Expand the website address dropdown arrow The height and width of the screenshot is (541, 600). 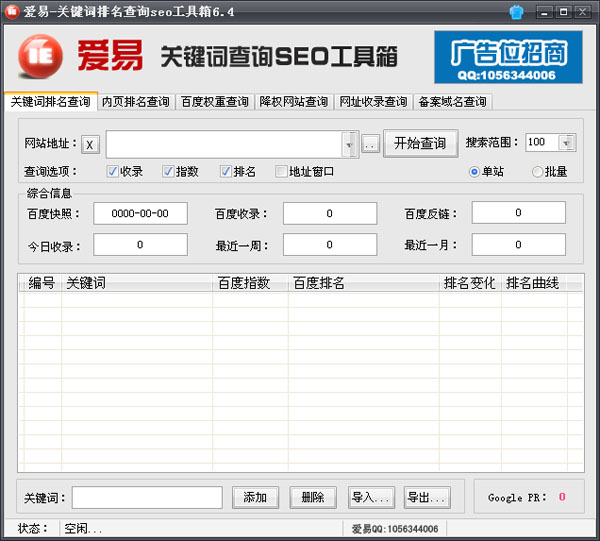pyautogui.click(x=349, y=145)
